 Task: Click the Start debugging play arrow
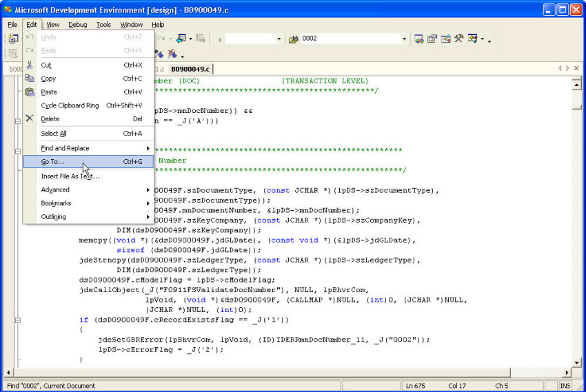(x=220, y=39)
